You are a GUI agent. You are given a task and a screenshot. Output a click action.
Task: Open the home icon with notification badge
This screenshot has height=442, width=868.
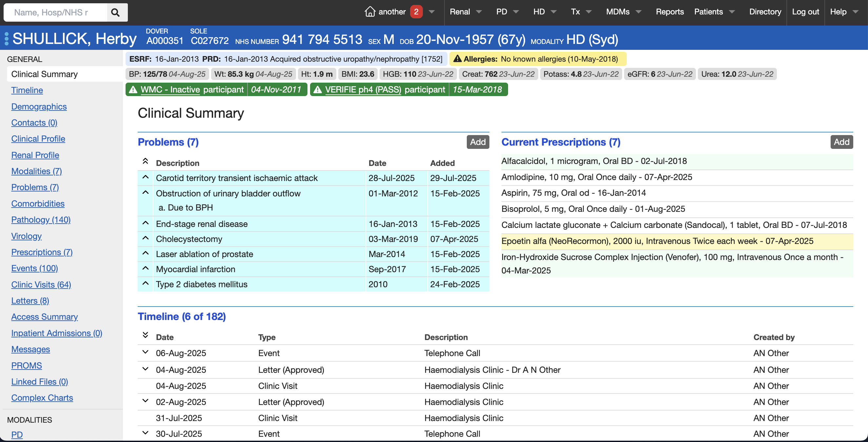pyautogui.click(x=370, y=11)
